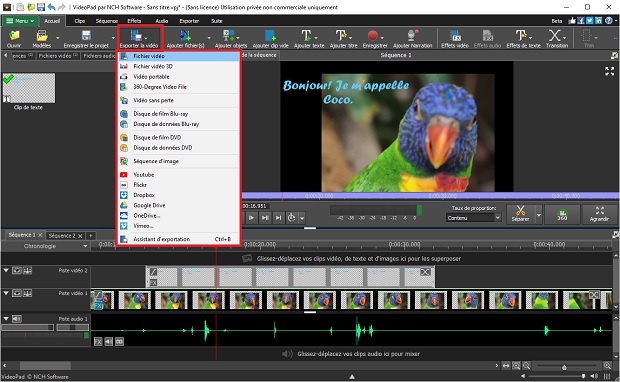Add new sequence with plus tab

click(91, 236)
